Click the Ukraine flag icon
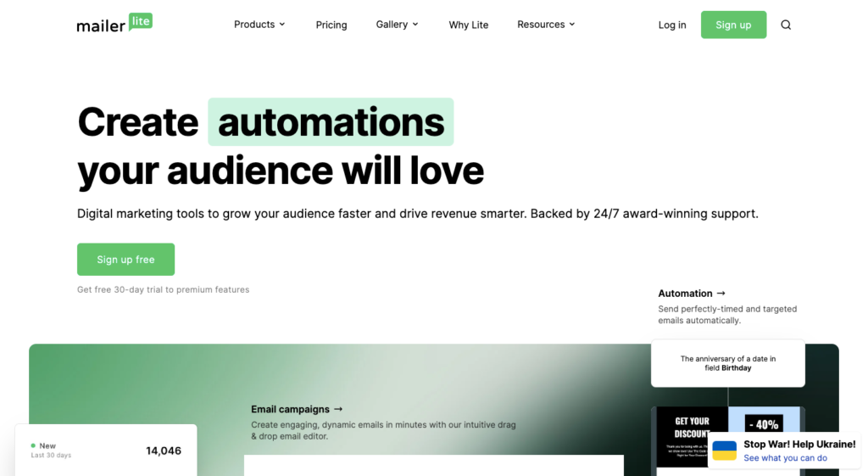Image resolution: width=868 pixels, height=476 pixels. [x=724, y=451]
